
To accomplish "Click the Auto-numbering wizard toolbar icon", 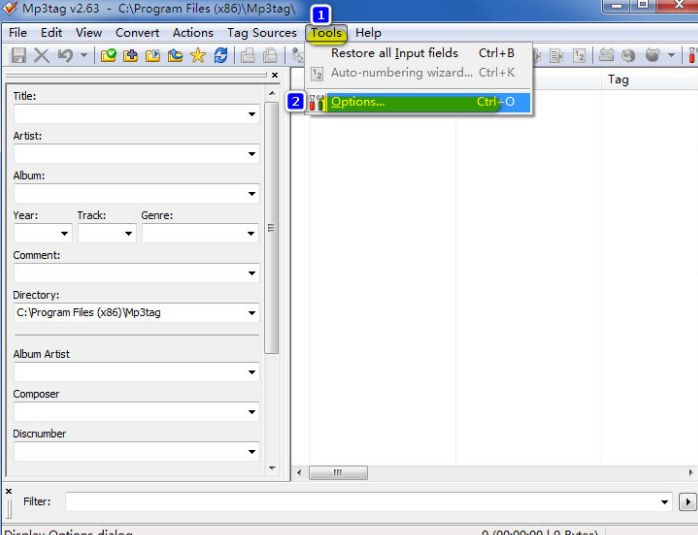I will point(579,56).
